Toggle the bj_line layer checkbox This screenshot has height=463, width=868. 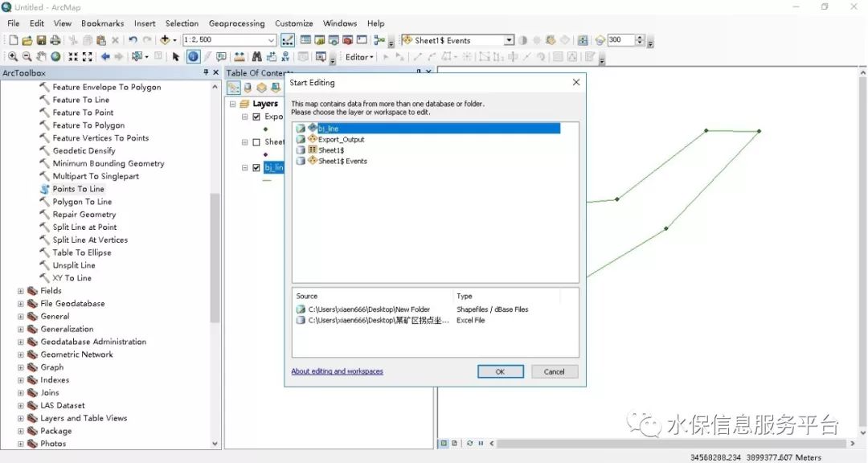[256, 168]
